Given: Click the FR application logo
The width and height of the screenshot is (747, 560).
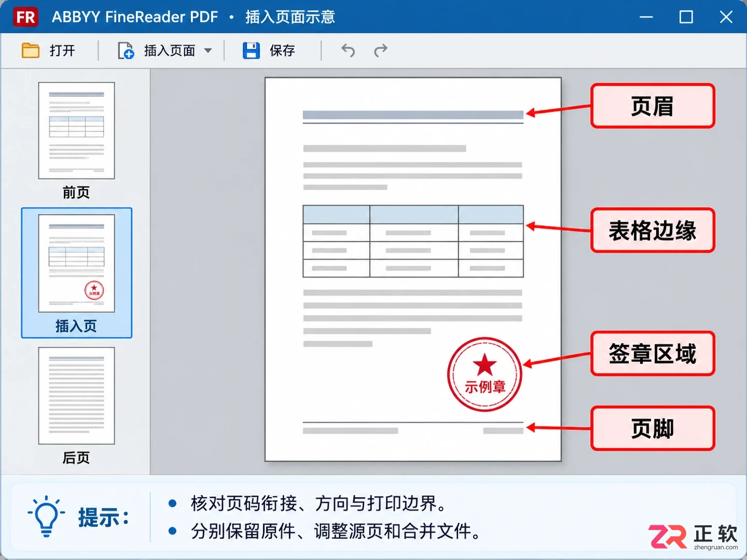Looking at the screenshot, I should click(x=25, y=17).
